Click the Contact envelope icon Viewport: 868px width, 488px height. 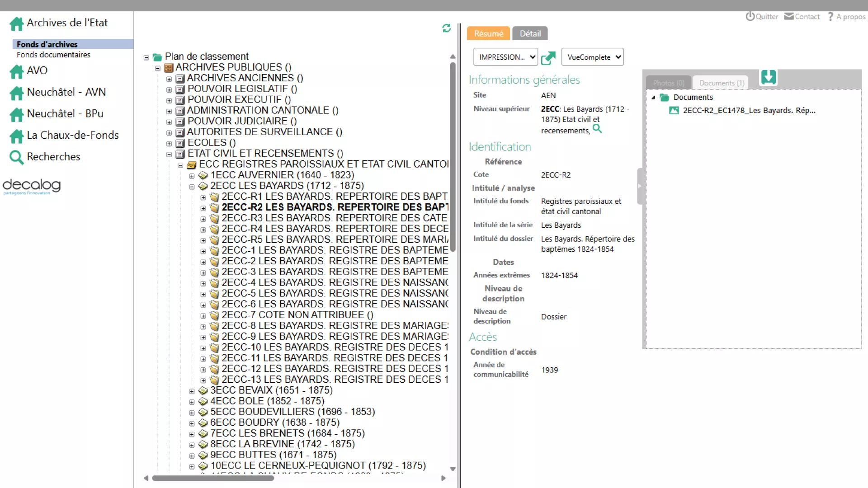click(x=789, y=17)
